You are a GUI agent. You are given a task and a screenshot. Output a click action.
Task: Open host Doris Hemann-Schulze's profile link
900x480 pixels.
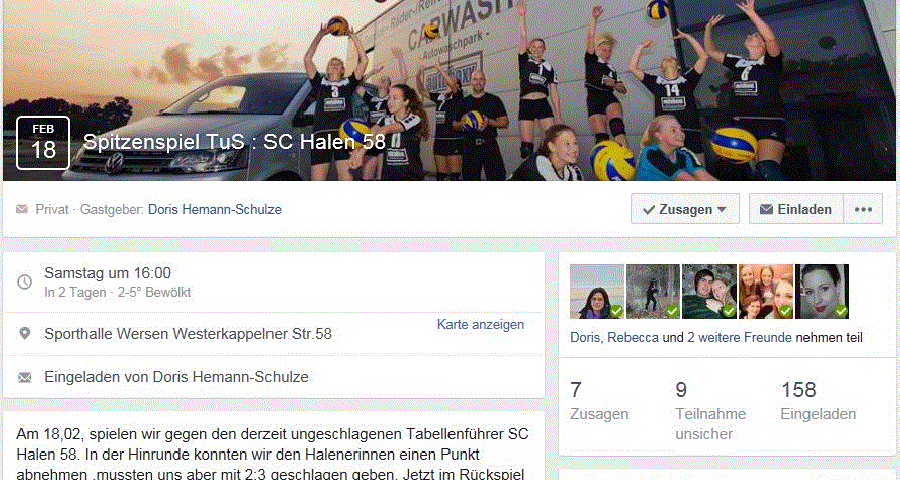(215, 210)
